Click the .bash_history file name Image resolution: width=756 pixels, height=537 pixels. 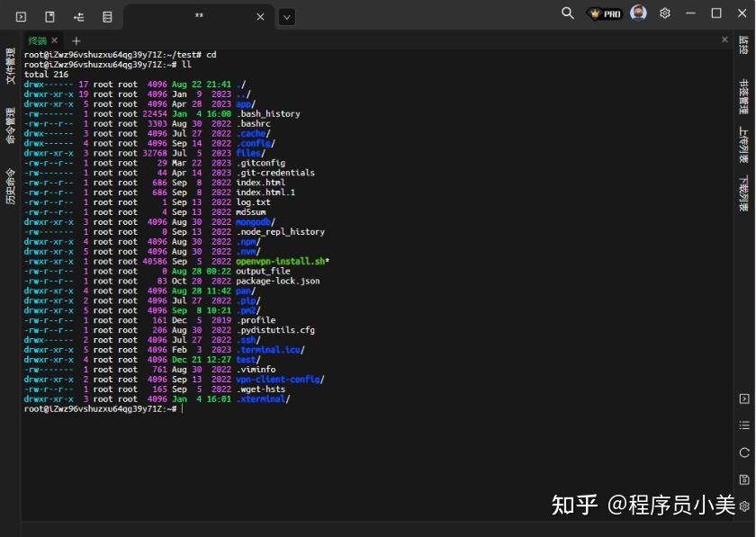(268, 113)
